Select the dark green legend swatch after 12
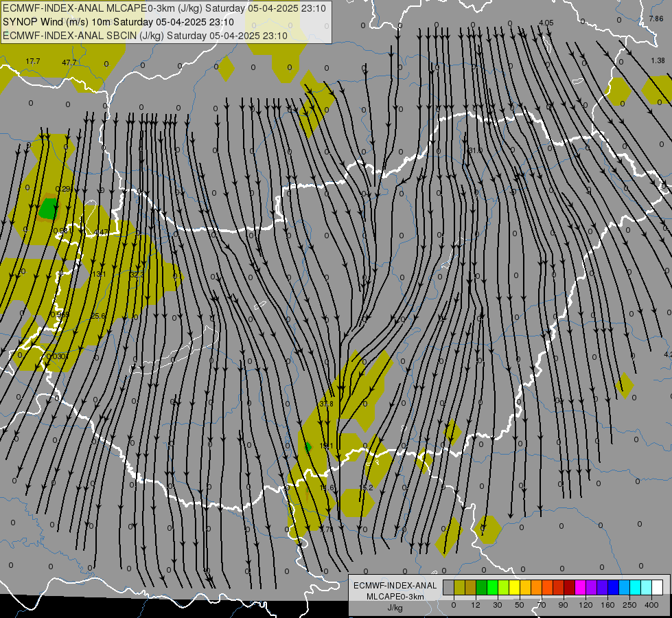 point(482,588)
